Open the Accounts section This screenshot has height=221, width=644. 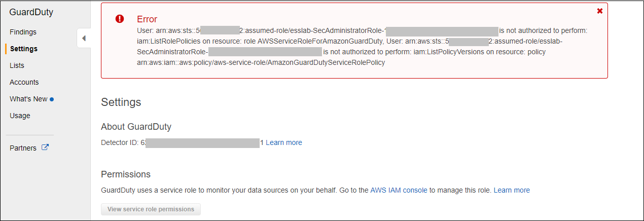tap(24, 82)
